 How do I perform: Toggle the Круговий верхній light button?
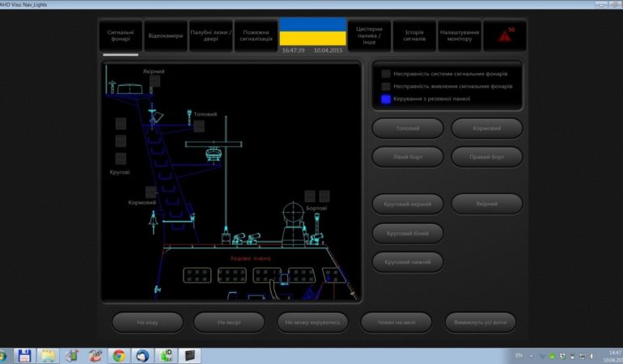[x=408, y=204]
